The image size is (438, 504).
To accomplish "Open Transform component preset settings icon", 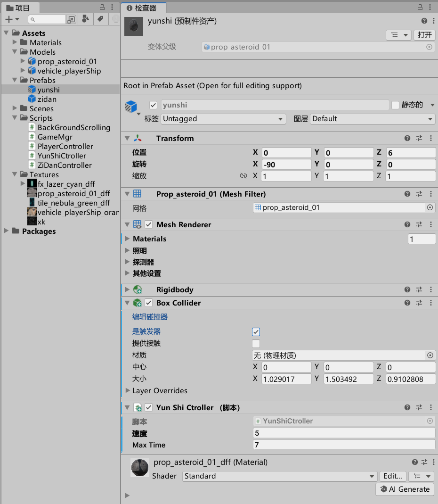I will pos(419,138).
